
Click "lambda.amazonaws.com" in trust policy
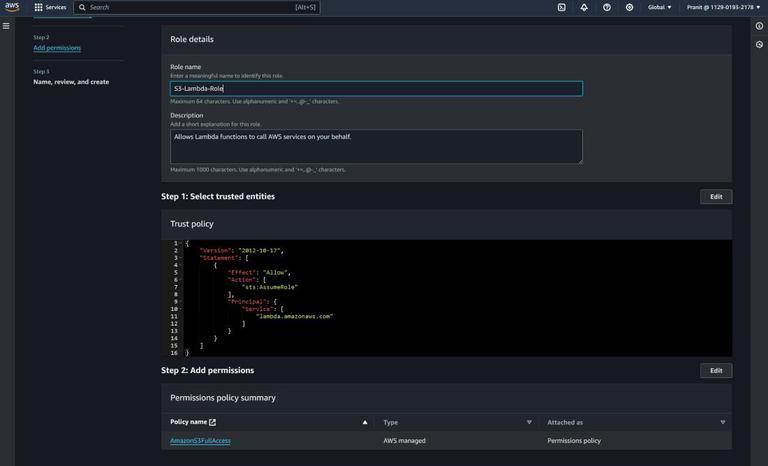pyautogui.click(x=294, y=317)
